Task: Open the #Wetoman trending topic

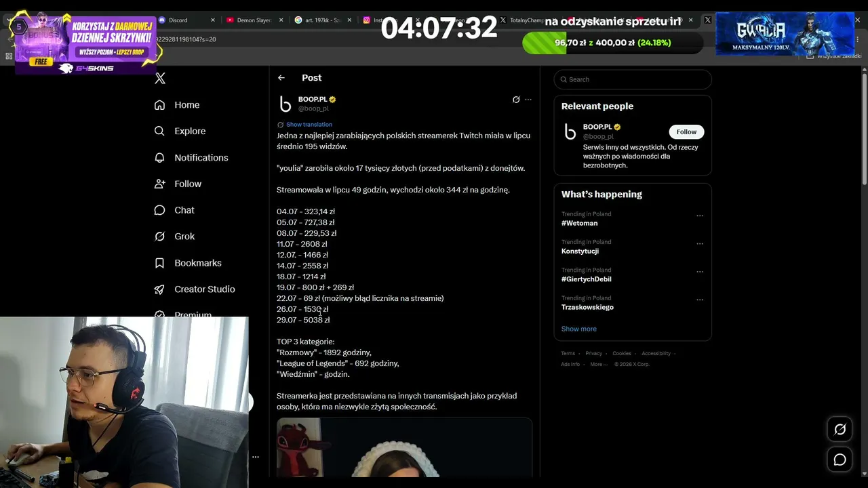Action: 579,223
